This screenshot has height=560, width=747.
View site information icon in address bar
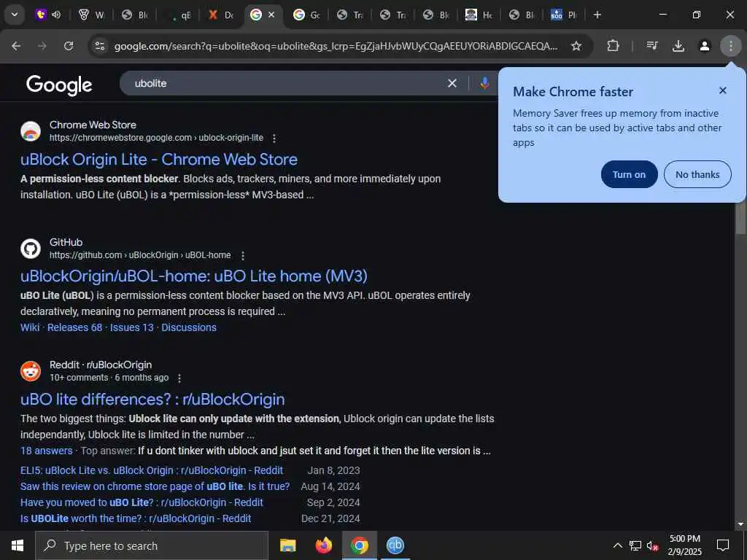click(99, 46)
